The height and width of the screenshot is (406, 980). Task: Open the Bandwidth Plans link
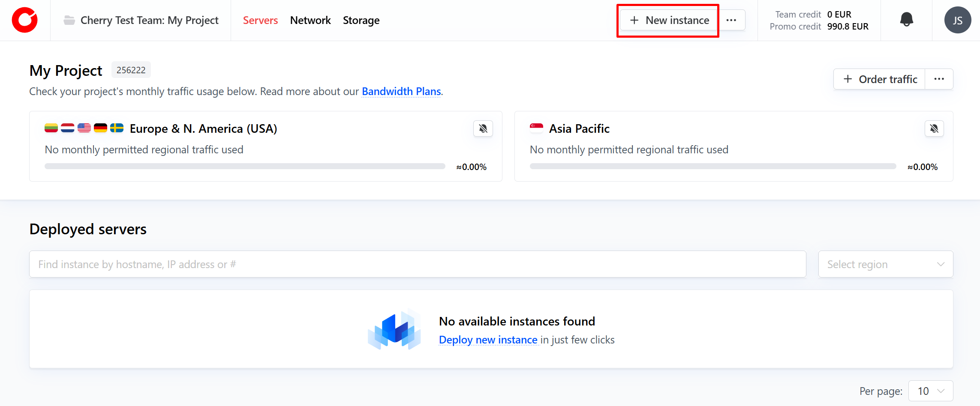pos(401,91)
